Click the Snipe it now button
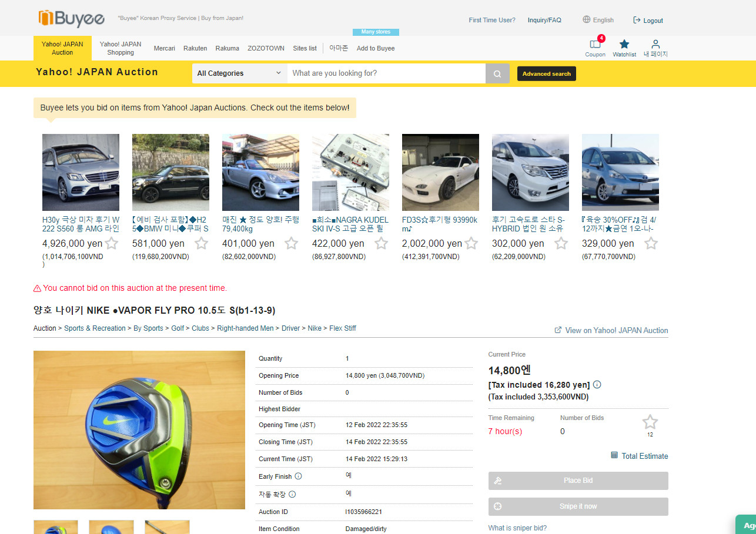This screenshot has width=756, height=534. pos(578,506)
